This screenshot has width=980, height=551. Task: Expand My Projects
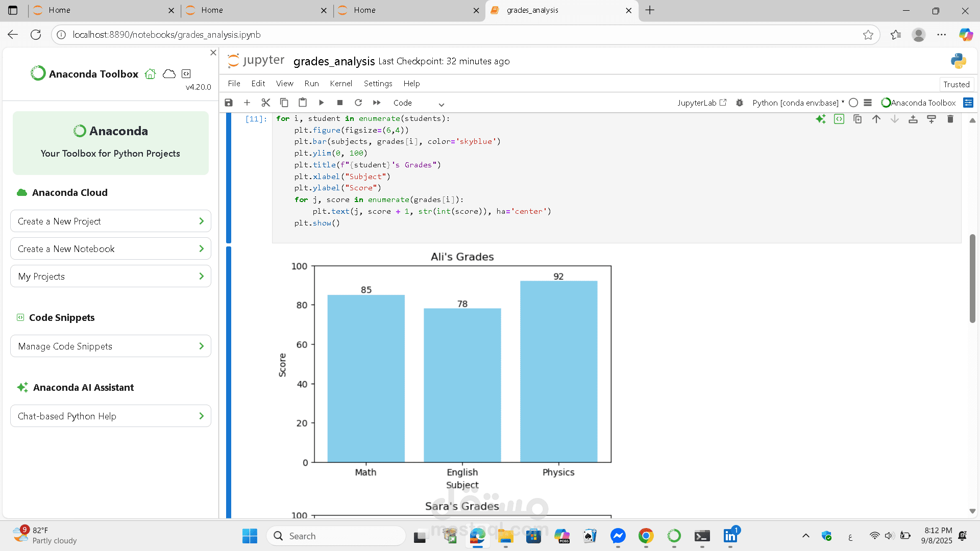click(x=111, y=276)
